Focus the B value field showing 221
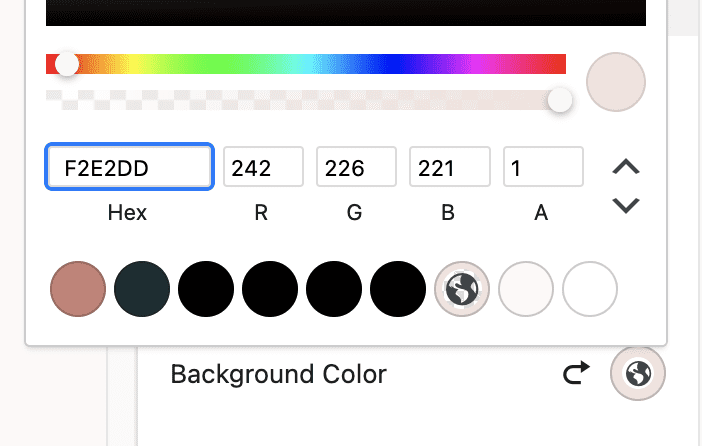This screenshot has width=702, height=446. (449, 167)
